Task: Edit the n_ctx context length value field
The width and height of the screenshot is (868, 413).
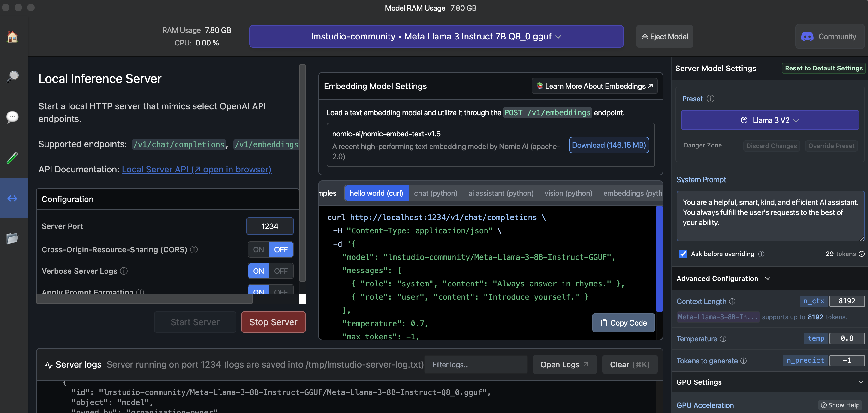Action: pyautogui.click(x=847, y=301)
